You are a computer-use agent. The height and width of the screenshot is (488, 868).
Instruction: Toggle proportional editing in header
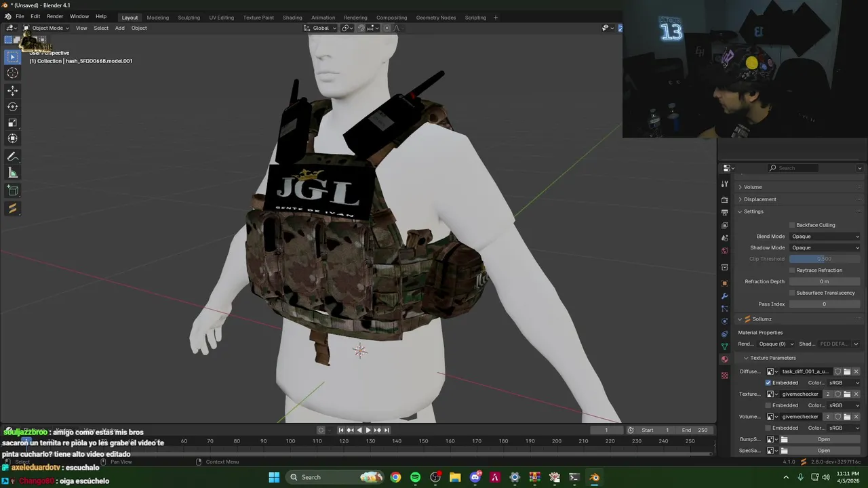pyautogui.click(x=387, y=28)
